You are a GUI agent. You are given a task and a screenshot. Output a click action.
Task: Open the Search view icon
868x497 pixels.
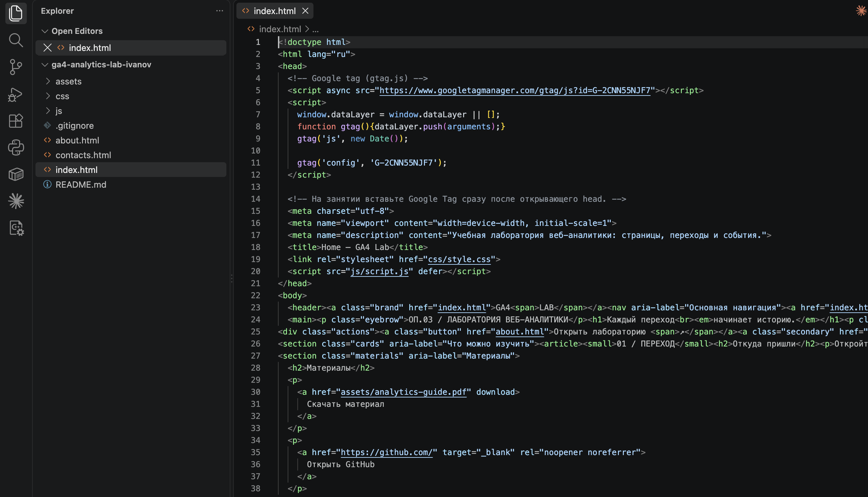point(16,40)
